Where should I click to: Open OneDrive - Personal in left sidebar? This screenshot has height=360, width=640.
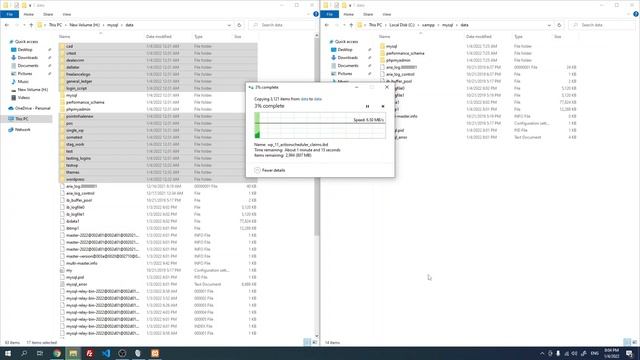(x=32, y=108)
